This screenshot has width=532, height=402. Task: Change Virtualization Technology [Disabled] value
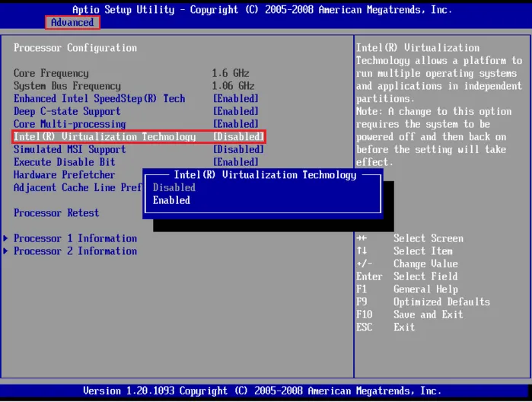point(238,136)
